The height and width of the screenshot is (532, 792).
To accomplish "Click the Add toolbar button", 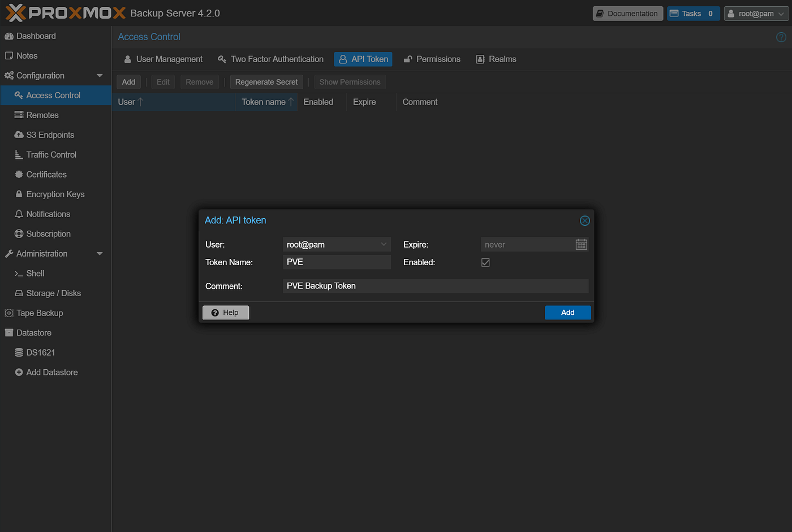I will pyautogui.click(x=128, y=82).
